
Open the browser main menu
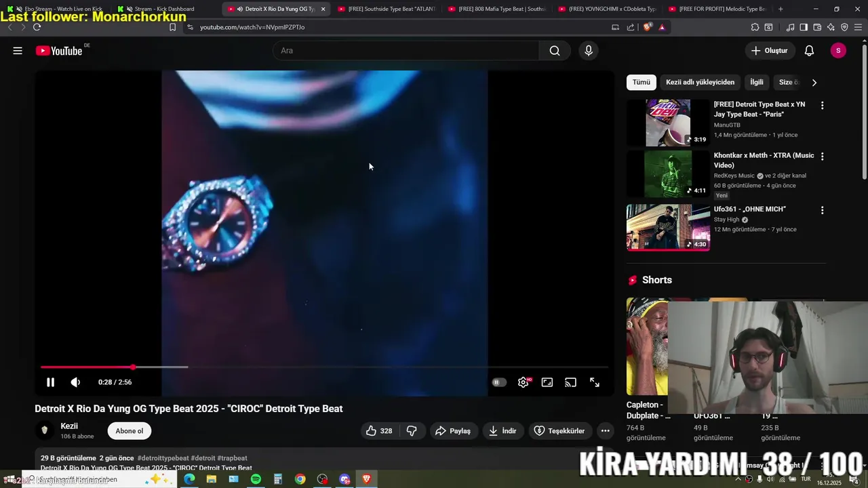[858, 27]
